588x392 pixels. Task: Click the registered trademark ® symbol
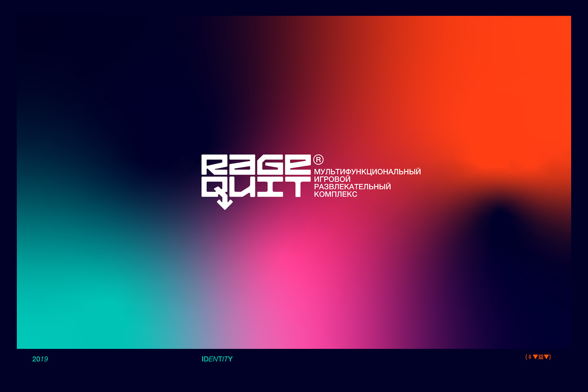click(318, 160)
